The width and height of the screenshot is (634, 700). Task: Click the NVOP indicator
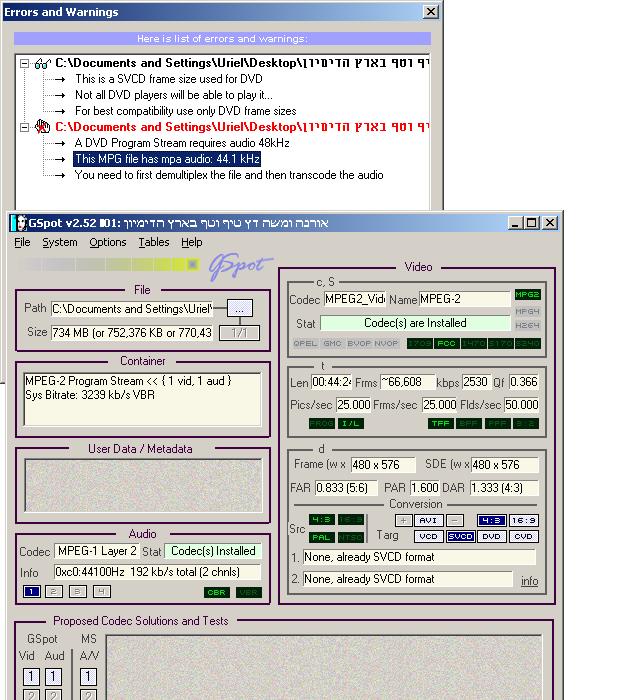point(386,343)
